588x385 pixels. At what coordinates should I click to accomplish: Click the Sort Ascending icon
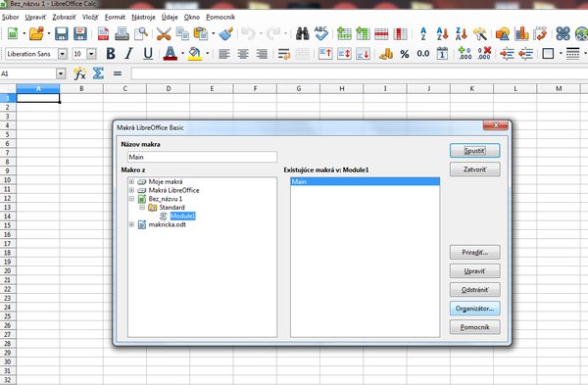click(x=443, y=33)
